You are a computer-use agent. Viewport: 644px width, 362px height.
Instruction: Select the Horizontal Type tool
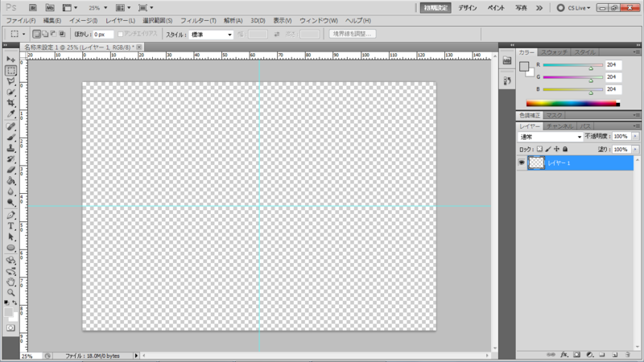[10, 226]
